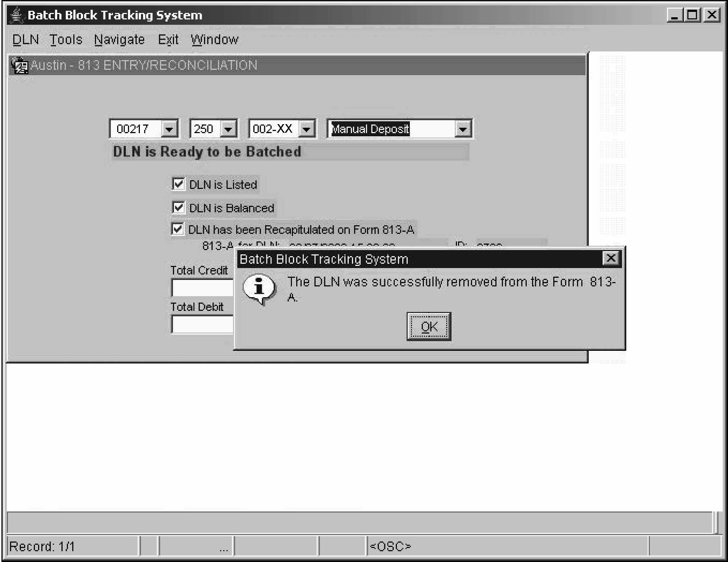The image size is (728, 562).
Task: Expand the 00217 dropdown
Action: [169, 129]
